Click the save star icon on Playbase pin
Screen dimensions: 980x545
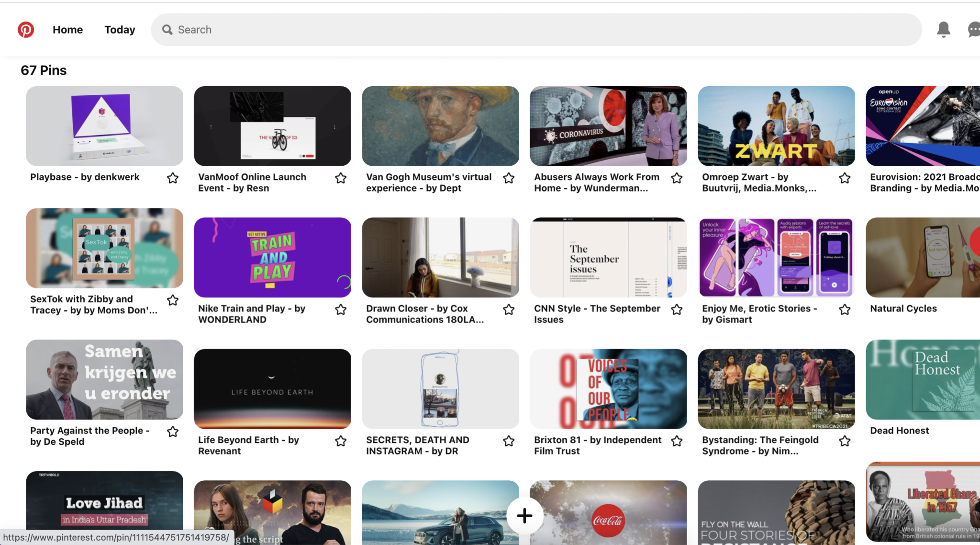pyautogui.click(x=172, y=178)
